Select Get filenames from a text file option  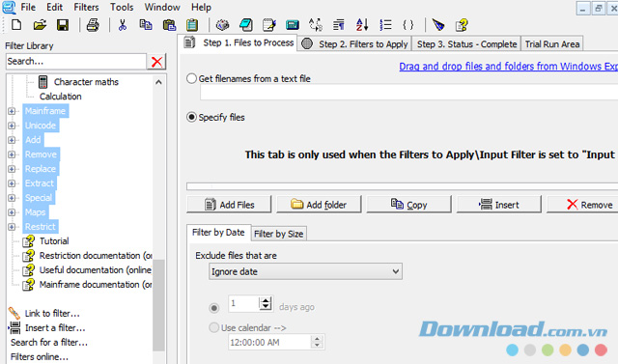click(191, 78)
